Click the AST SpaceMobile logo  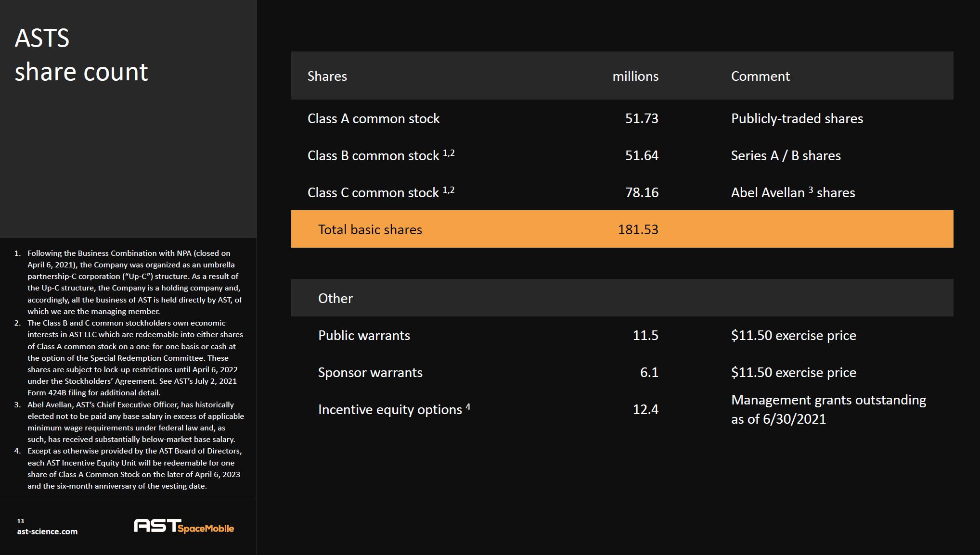point(184,526)
